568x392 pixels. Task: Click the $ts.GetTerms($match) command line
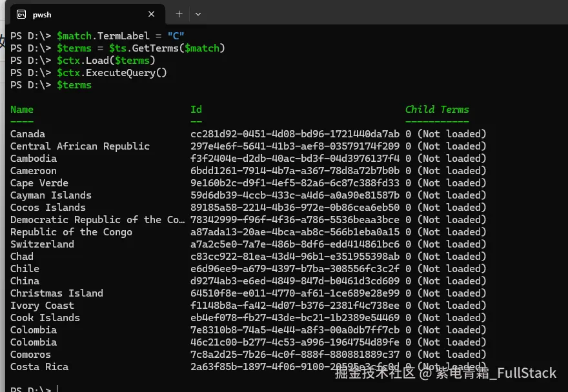tap(117, 48)
